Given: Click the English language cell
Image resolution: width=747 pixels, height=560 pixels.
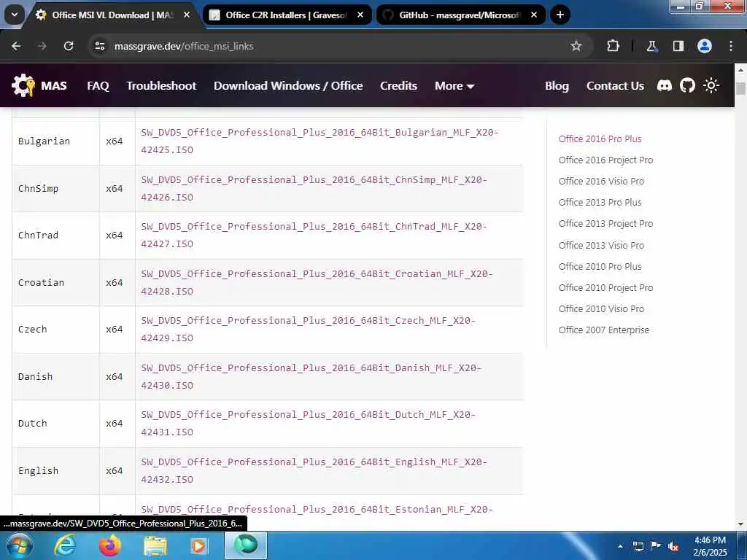Looking at the screenshot, I should pyautogui.click(x=55, y=470).
